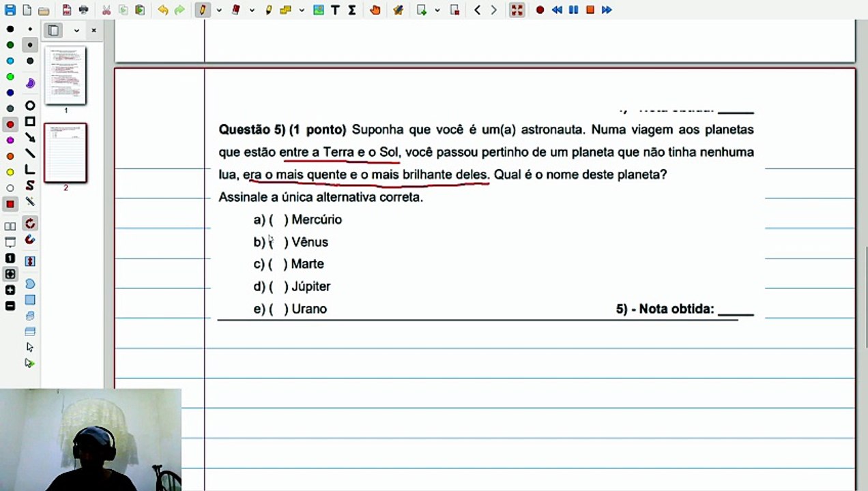Viewport: 868px width, 491px height.
Task: Toggle draw rectangle mode
Action: pos(30,122)
